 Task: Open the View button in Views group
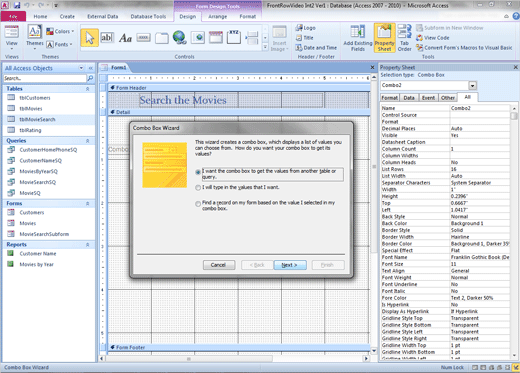click(x=12, y=37)
